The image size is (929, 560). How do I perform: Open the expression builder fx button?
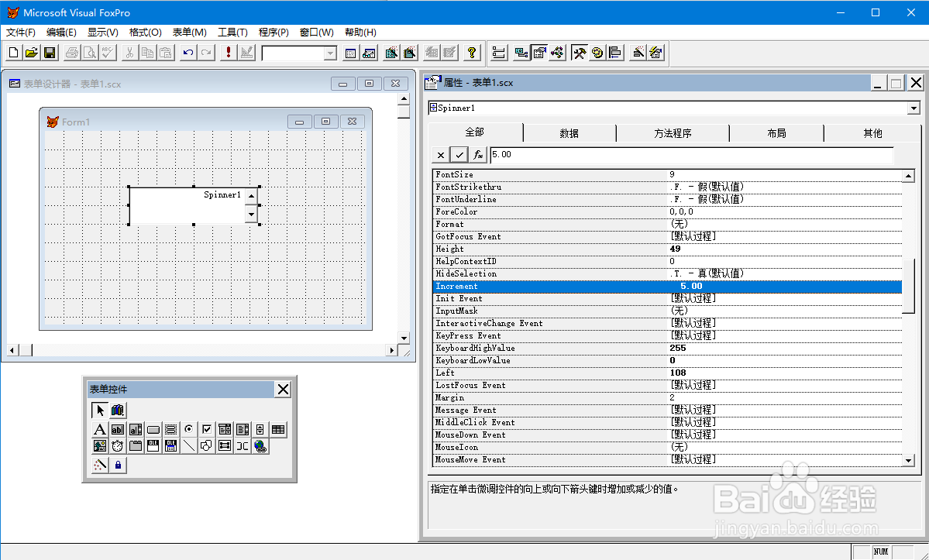(x=477, y=154)
